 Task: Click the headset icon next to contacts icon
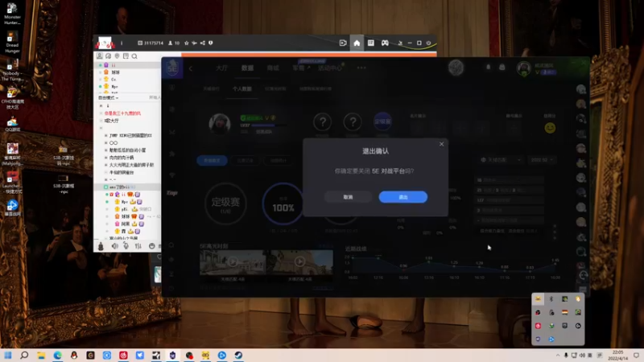click(109, 56)
